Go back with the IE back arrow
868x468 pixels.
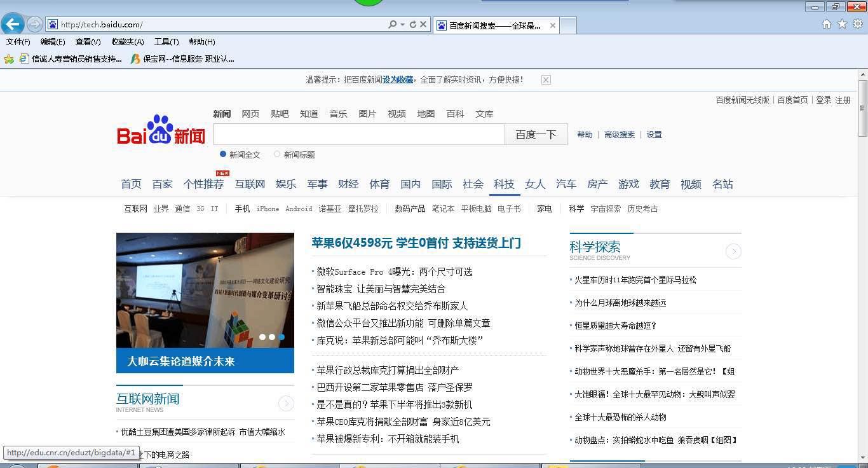click(13, 24)
